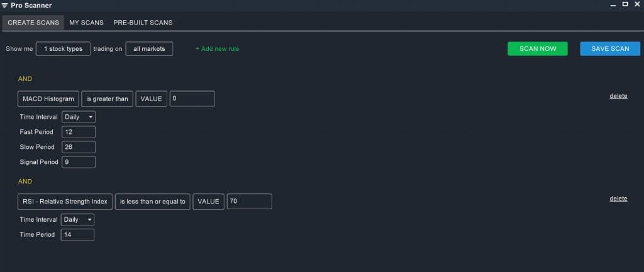
Task: Edit the MACD value field showing 0
Action: point(192,99)
